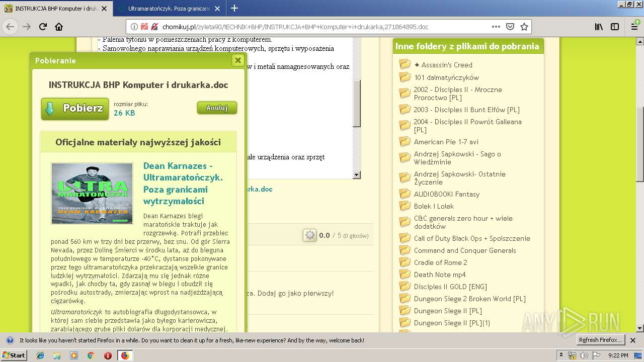Open the Firefox home page icon
The image size is (644, 362).
click(59, 27)
